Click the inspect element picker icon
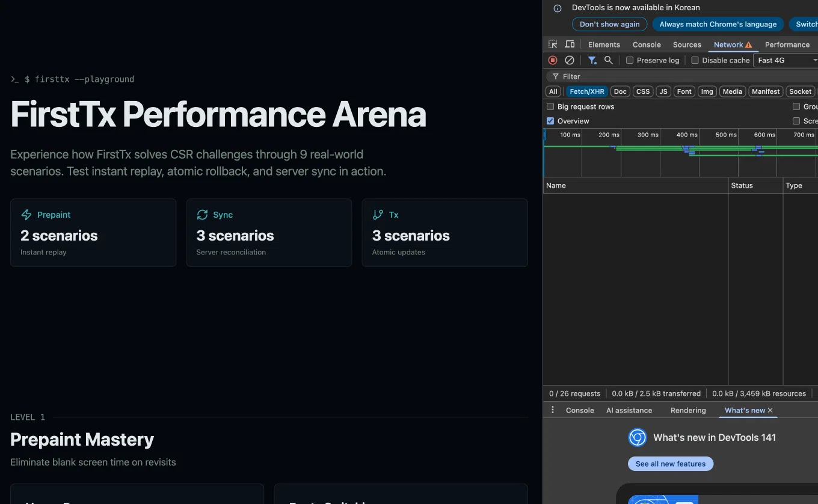The height and width of the screenshot is (504, 818). (x=553, y=45)
